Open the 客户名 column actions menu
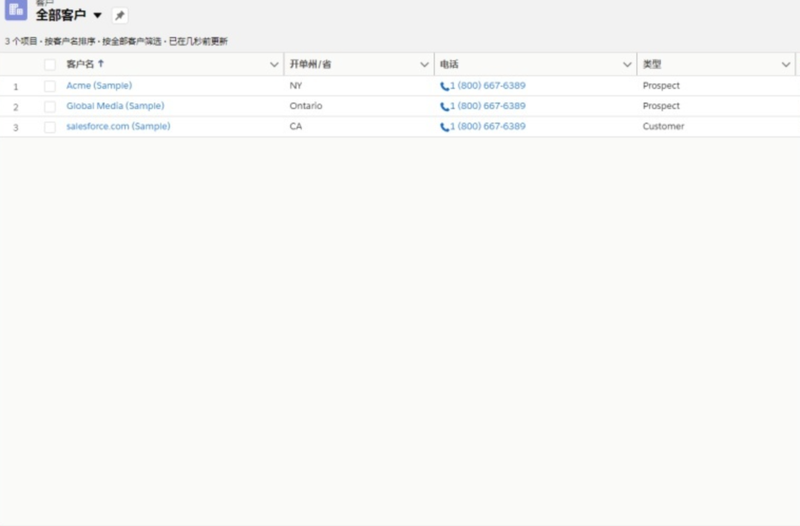Image resolution: width=800 pixels, height=526 pixels. (274, 65)
